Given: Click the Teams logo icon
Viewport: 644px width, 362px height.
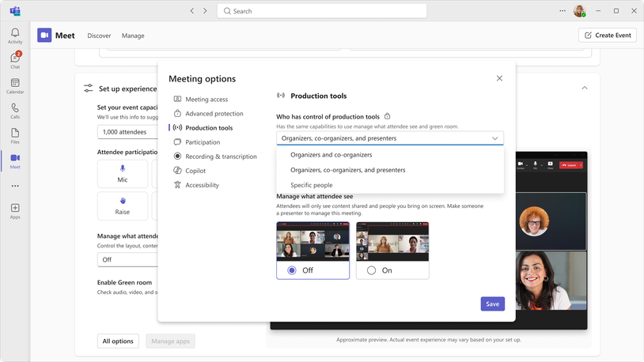Looking at the screenshot, I should point(15,11).
